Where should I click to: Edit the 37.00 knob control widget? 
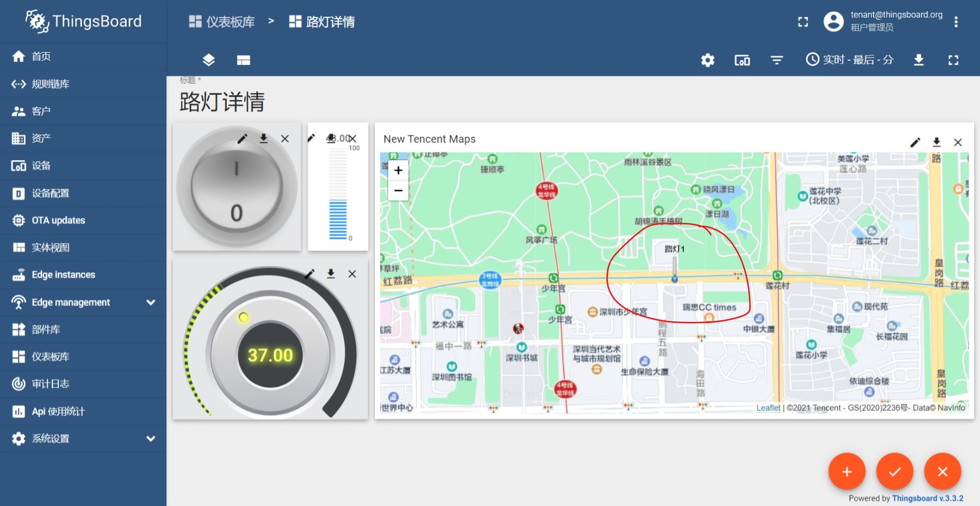(x=310, y=273)
